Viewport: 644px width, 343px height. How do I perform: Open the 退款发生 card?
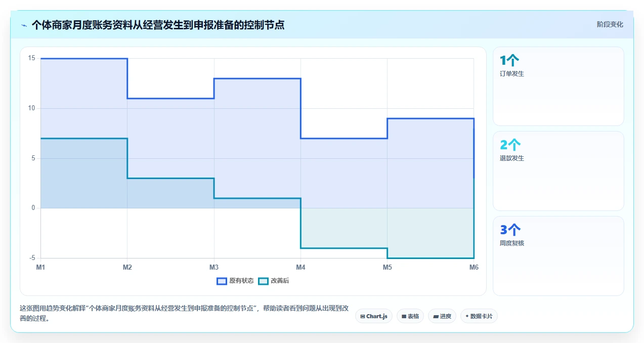pyautogui.click(x=559, y=171)
